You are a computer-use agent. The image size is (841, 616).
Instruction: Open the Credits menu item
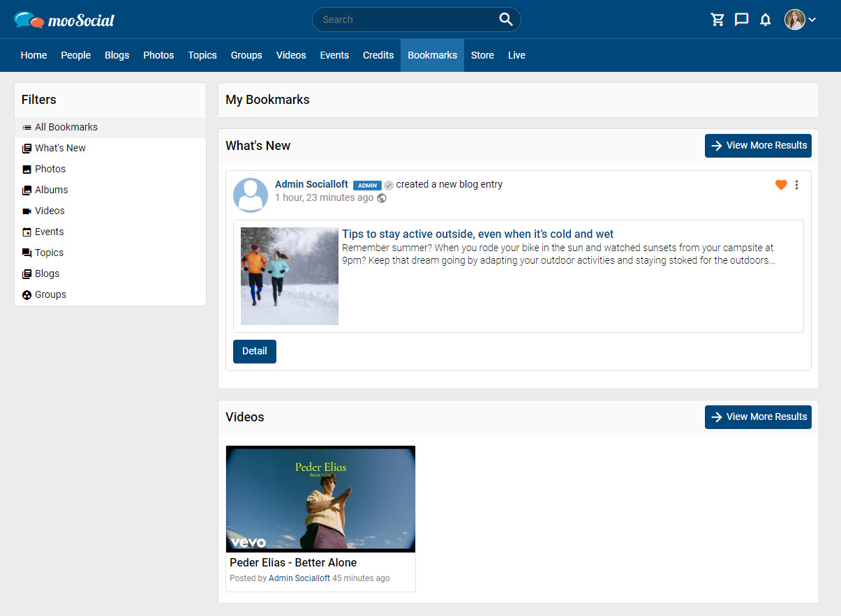(x=378, y=55)
